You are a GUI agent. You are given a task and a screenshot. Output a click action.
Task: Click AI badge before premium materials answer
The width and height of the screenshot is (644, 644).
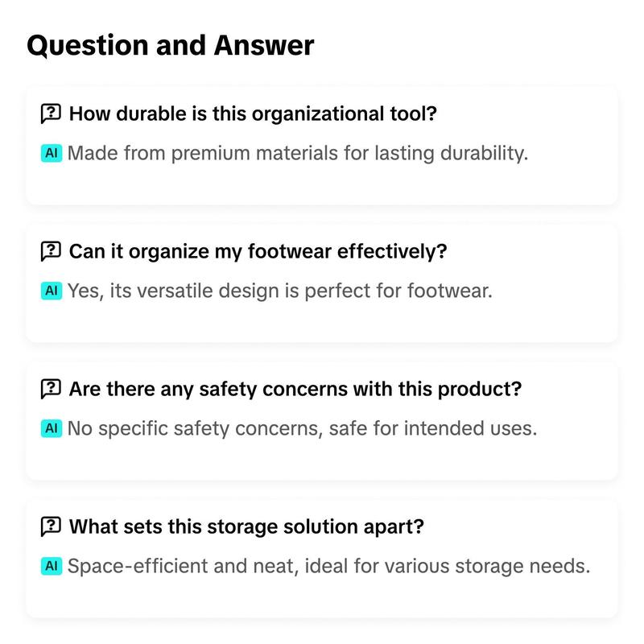click(52, 153)
